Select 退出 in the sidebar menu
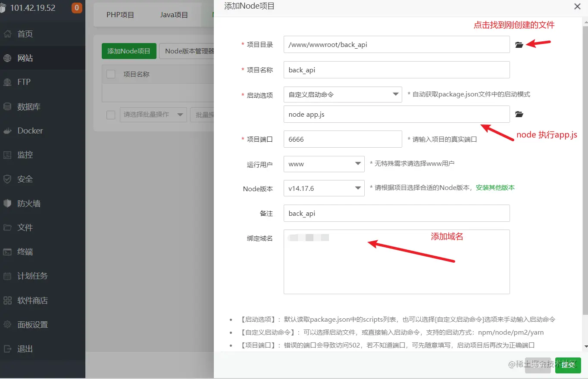The height and width of the screenshot is (379, 588). click(25, 348)
